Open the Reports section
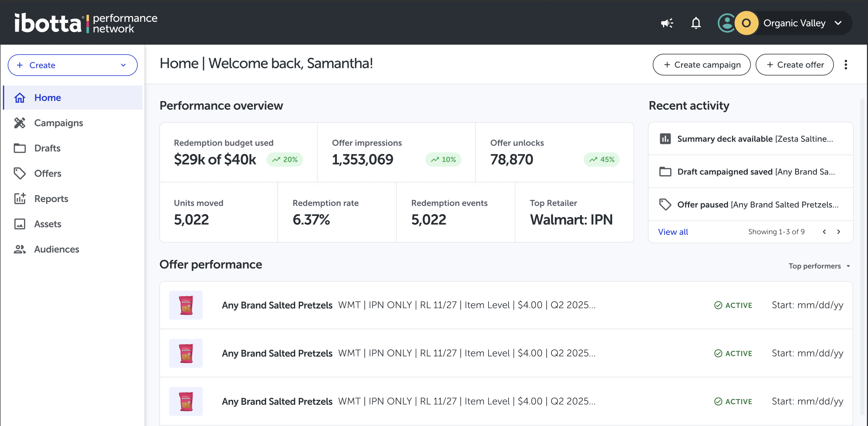This screenshot has height=426, width=868. click(x=51, y=199)
